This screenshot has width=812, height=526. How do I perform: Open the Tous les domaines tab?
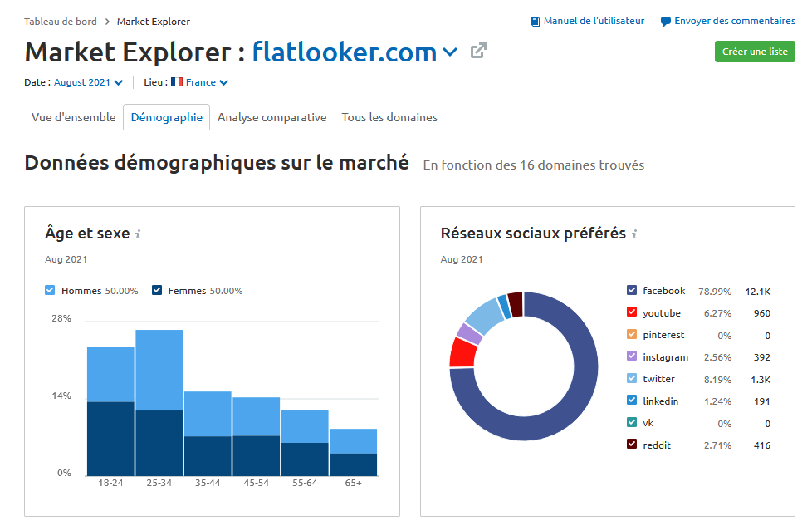389,117
